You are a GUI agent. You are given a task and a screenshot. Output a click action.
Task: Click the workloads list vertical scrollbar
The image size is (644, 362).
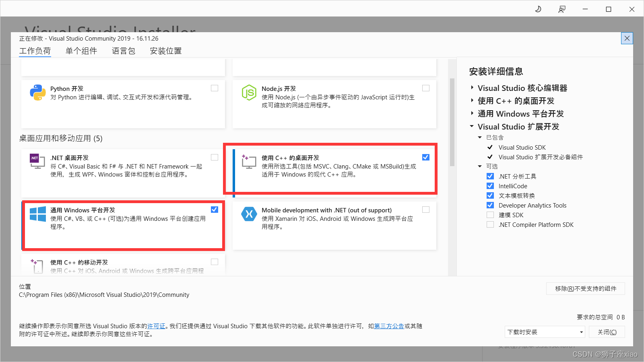(452, 122)
